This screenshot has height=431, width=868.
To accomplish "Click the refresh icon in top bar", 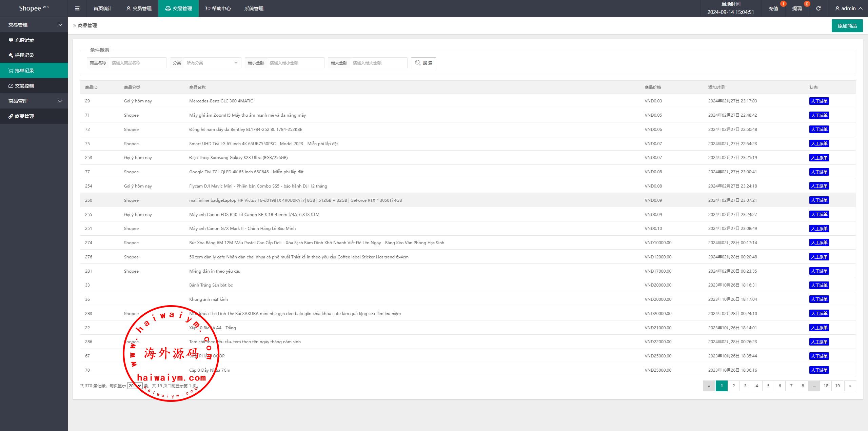I will [818, 8].
